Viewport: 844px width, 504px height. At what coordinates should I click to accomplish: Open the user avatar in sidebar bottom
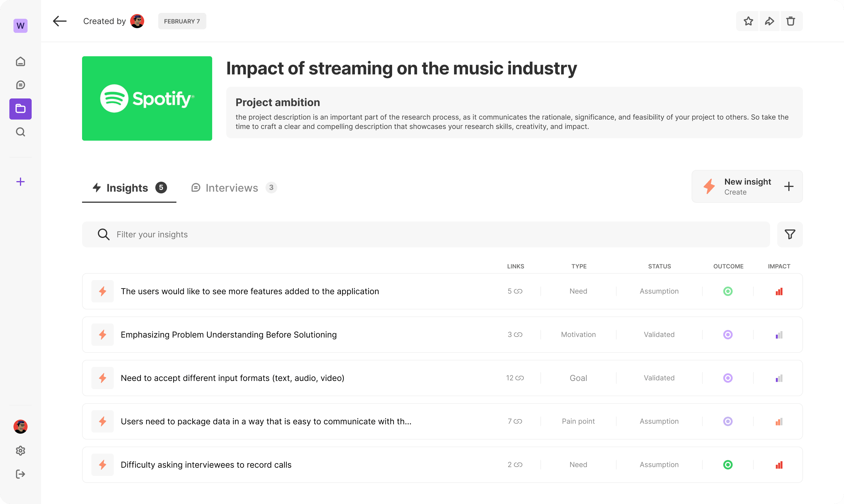click(x=21, y=427)
